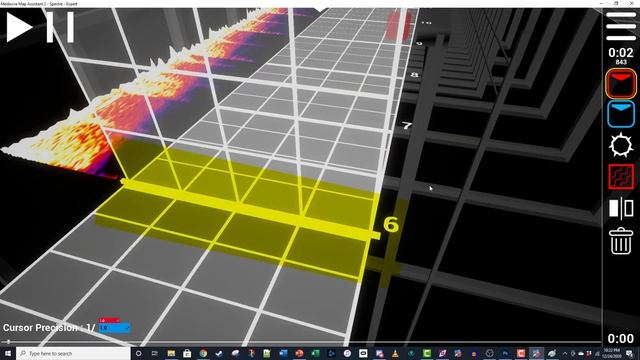The height and width of the screenshot is (360, 640).
Task: Open Excel from the taskbar
Action: tap(316, 353)
